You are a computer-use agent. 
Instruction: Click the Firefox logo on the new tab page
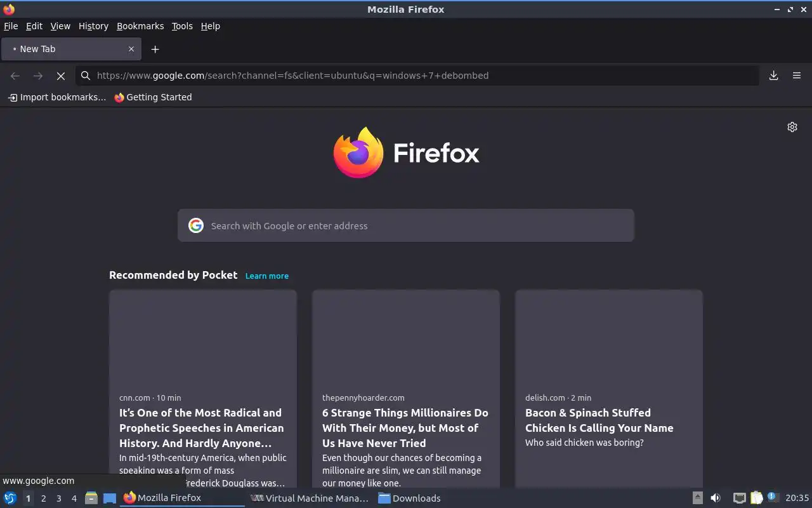[406, 152]
